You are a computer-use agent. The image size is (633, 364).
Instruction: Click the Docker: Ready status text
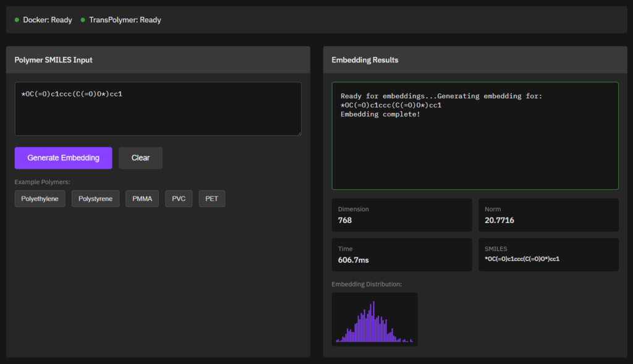pyautogui.click(x=48, y=20)
